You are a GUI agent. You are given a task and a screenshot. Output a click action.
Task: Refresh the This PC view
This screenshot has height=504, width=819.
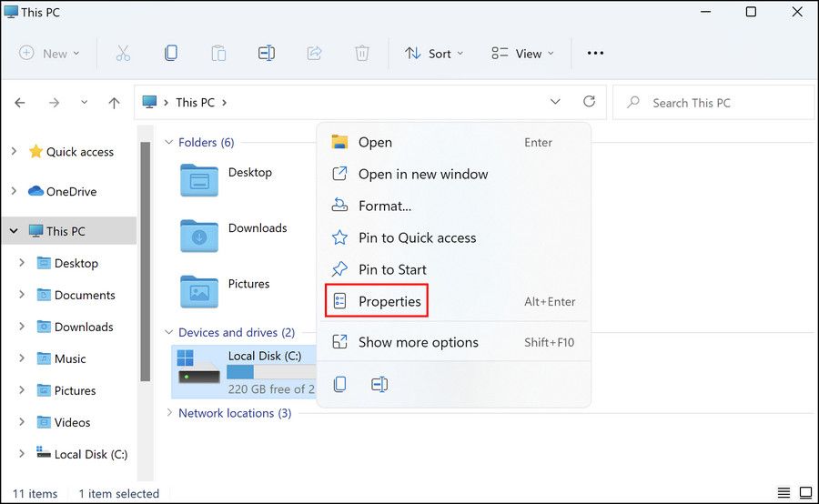click(589, 101)
